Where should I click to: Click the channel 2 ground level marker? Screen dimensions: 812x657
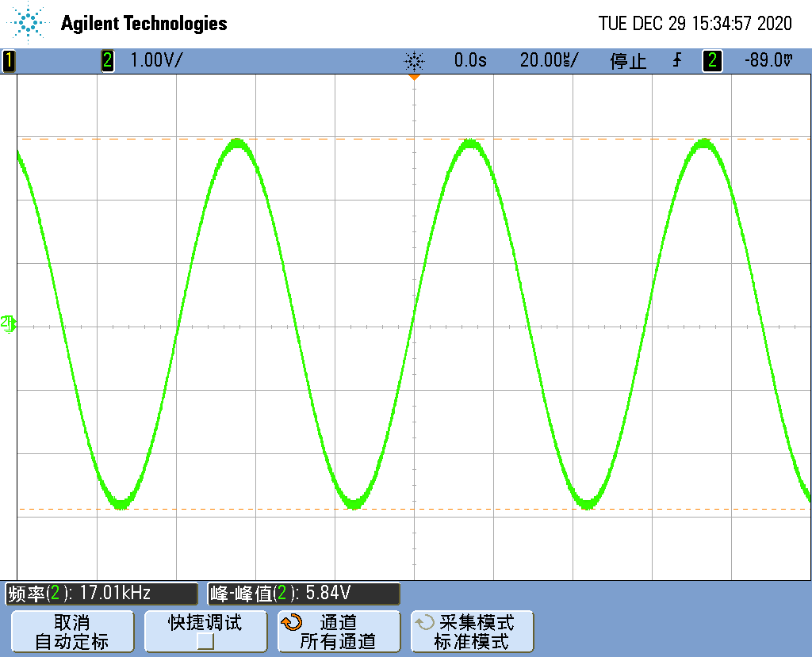[8, 324]
